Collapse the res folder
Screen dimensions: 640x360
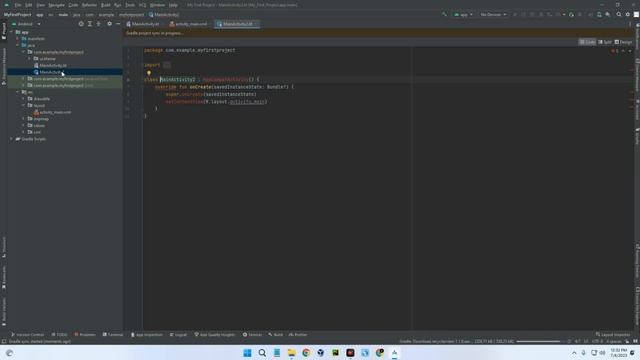(x=18, y=92)
